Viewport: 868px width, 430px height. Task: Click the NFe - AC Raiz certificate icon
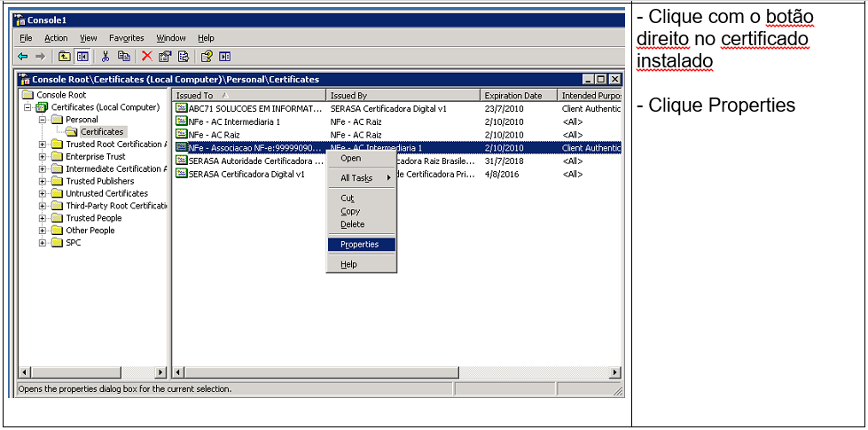pos(181,135)
